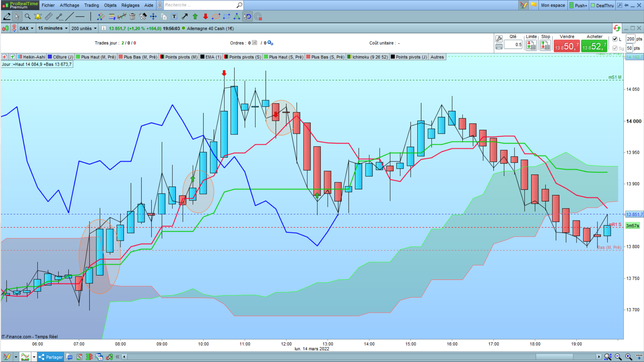Click the Limite order icon
644x362 pixels.
click(x=531, y=45)
